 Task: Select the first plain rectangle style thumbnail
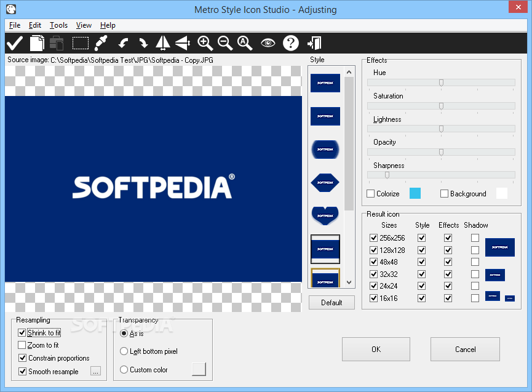pyautogui.click(x=325, y=83)
